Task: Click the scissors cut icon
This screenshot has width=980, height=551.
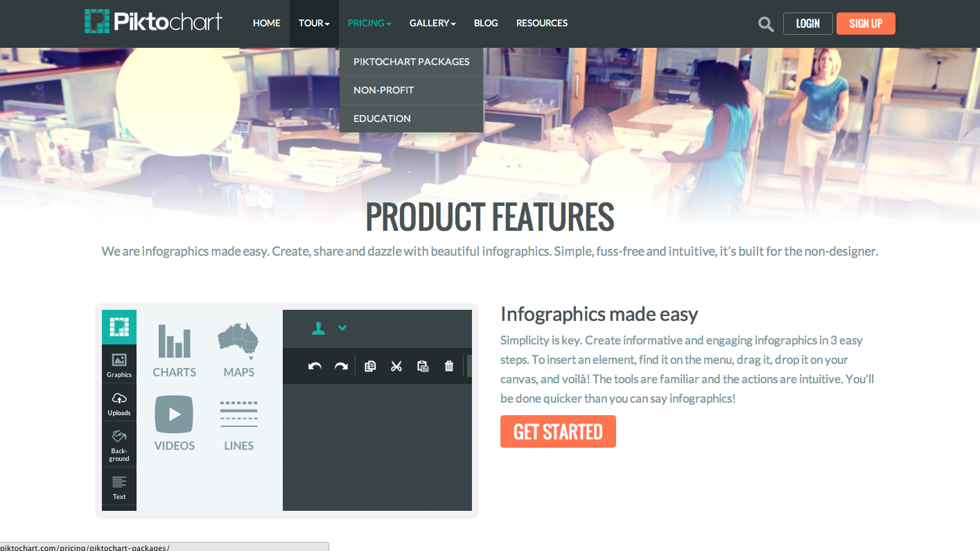Action: (x=396, y=366)
